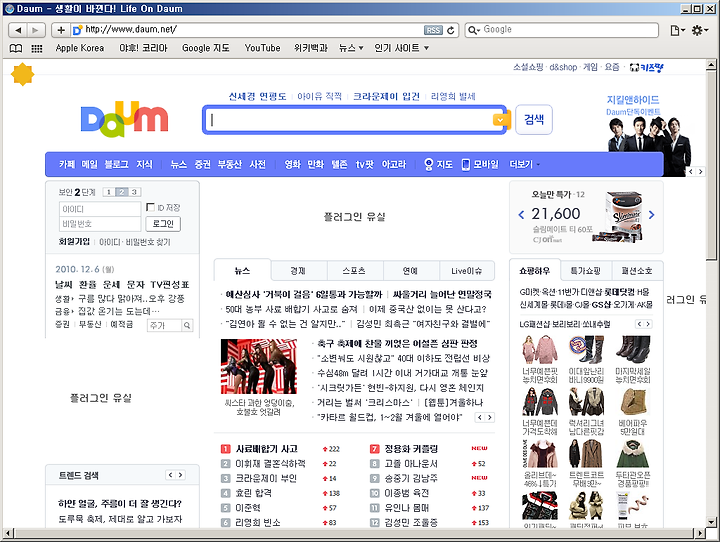
Task: Show previous 오늘만 특가 deal
Action: pos(521,215)
